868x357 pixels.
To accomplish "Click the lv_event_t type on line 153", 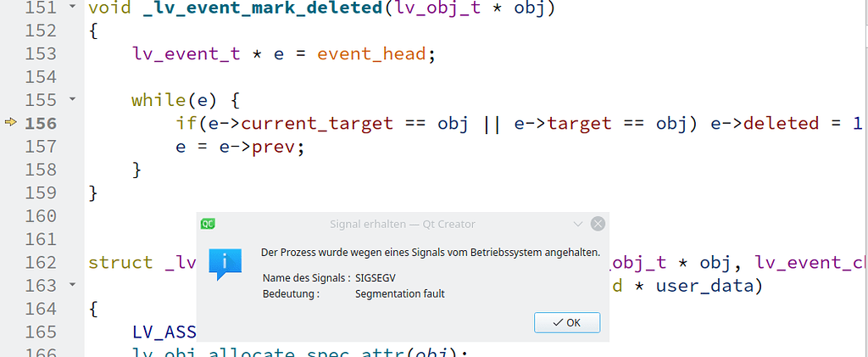I will (186, 54).
